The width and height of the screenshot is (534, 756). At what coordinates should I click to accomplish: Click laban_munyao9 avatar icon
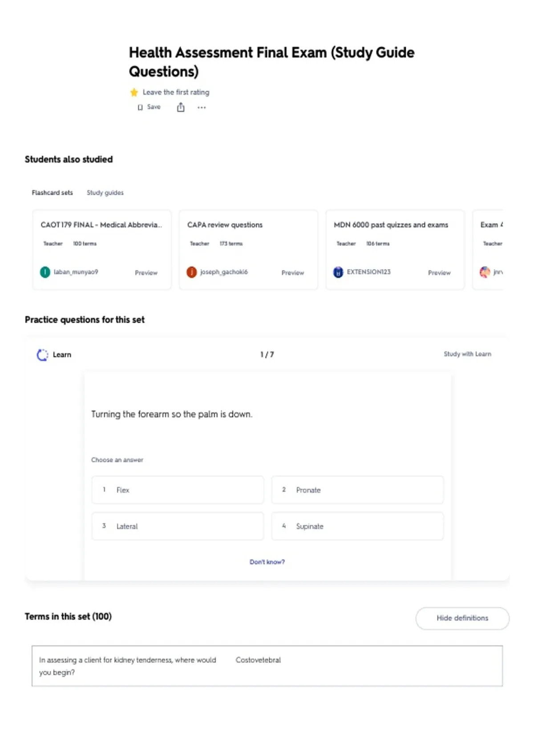45,272
